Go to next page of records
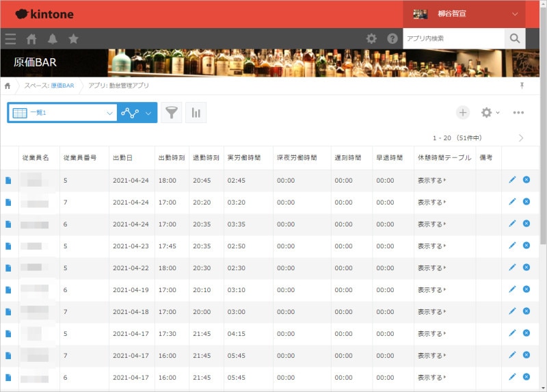Viewport: 547px width, 392px height. [x=521, y=138]
